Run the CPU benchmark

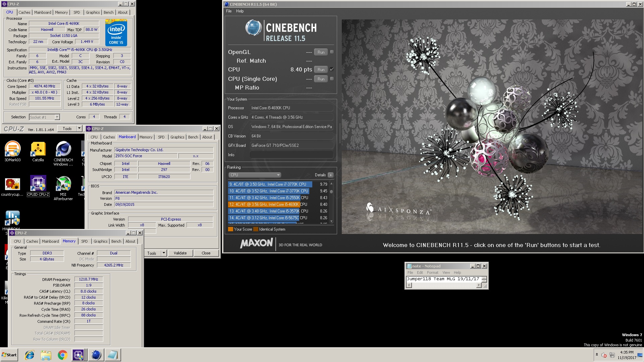coord(321,69)
